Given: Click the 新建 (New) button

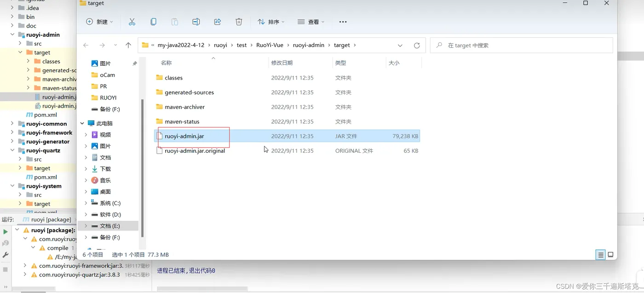Looking at the screenshot, I should point(99,22).
